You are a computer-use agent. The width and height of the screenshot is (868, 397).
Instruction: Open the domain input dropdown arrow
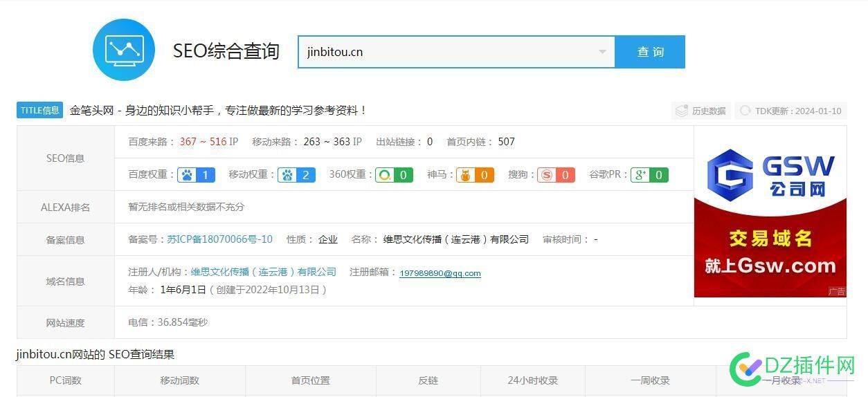tap(602, 52)
